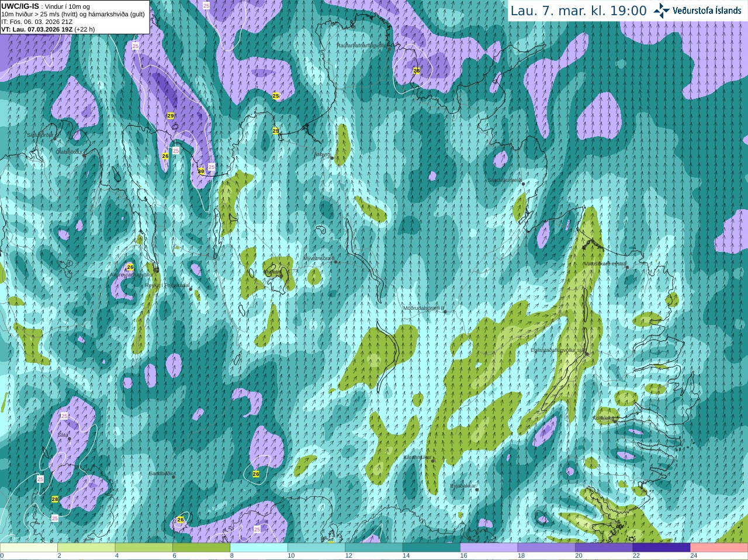Image resolution: width=748 pixels, height=560 pixels.
Task: Click the legend scale value 12
Action: [349, 556]
